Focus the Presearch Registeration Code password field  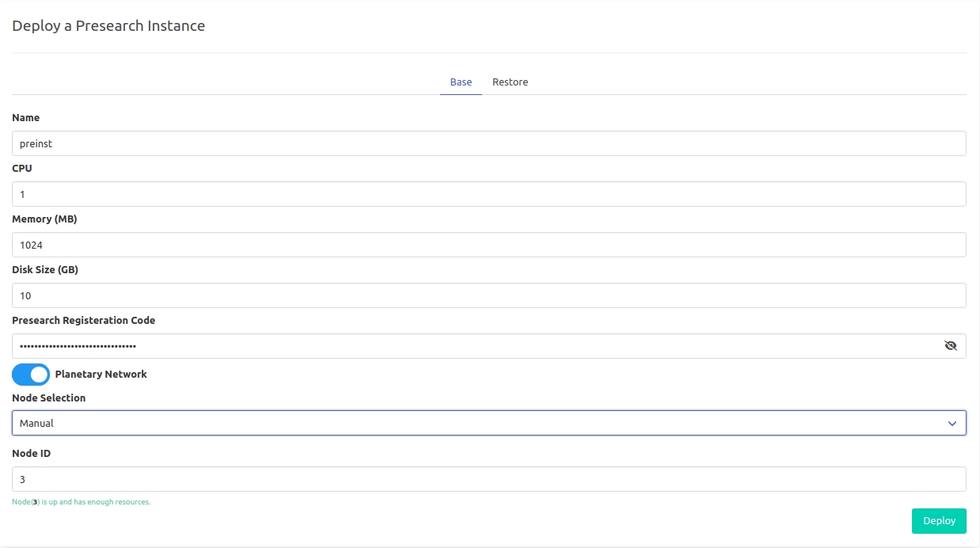coord(475,346)
